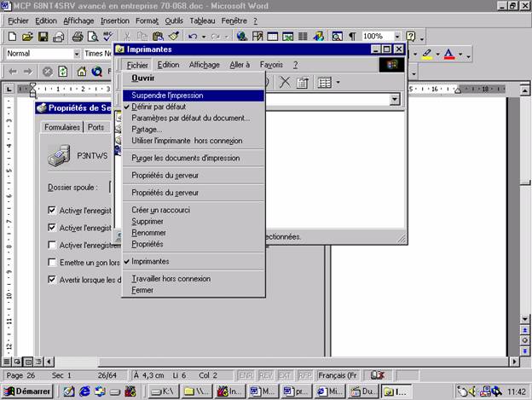Open Print Preview in Word toolbar
The image size is (532, 400).
point(93,37)
